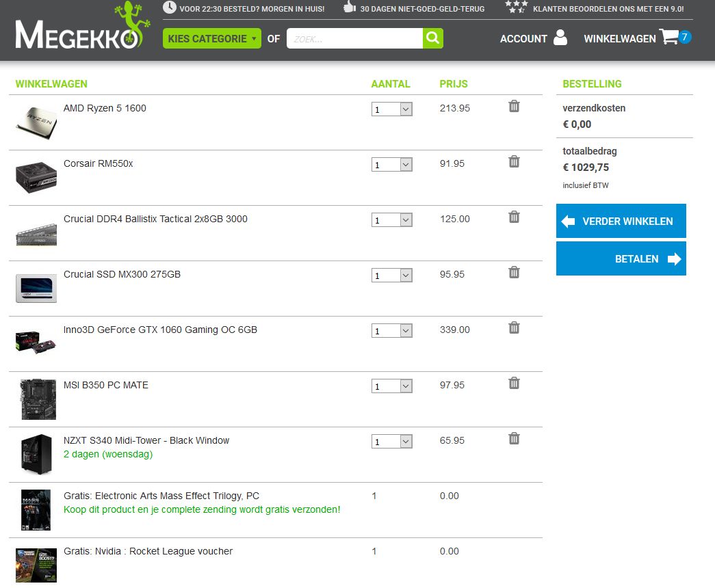Click the ACCOUNT menu text

tap(523, 39)
